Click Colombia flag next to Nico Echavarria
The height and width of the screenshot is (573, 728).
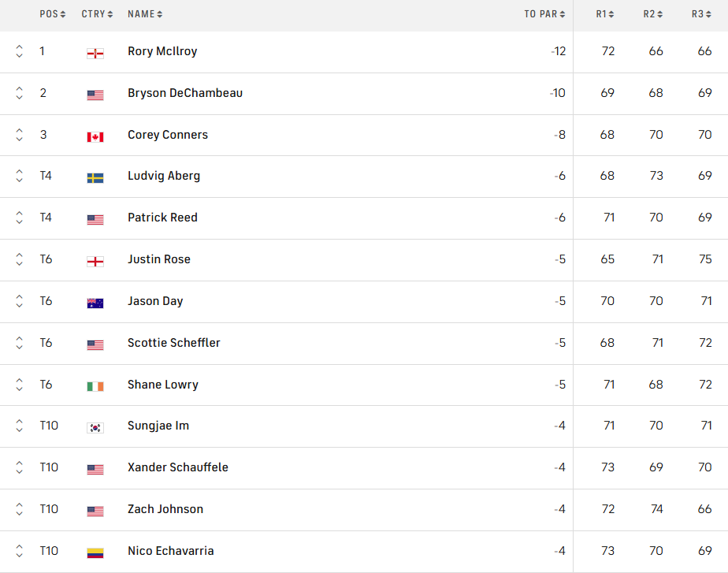click(x=95, y=553)
